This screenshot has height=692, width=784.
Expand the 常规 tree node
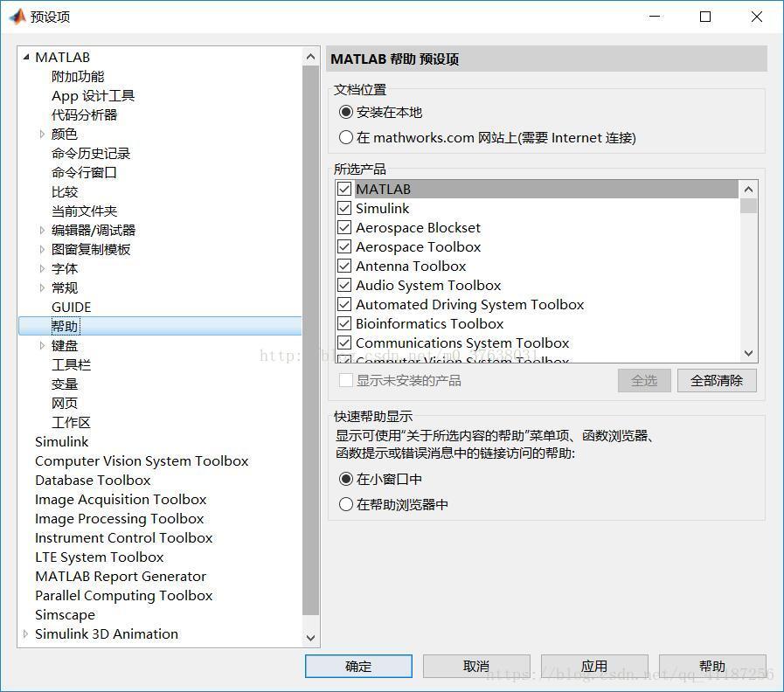(42, 287)
